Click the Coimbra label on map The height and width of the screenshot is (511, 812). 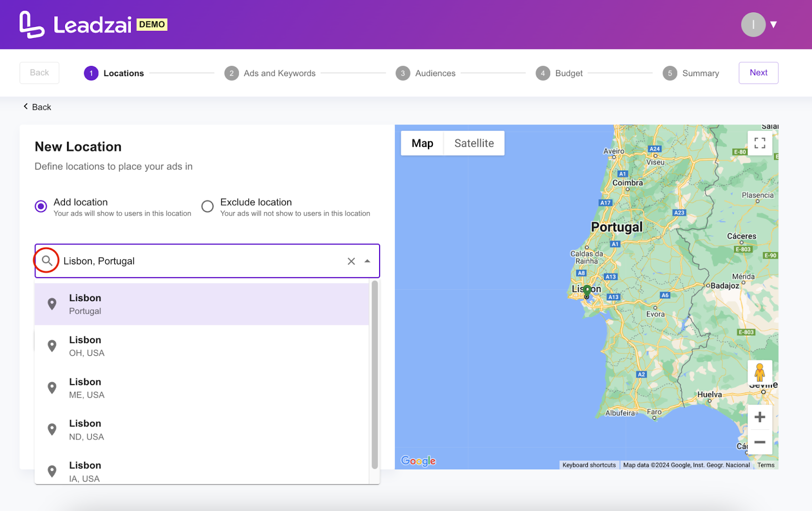click(x=627, y=183)
